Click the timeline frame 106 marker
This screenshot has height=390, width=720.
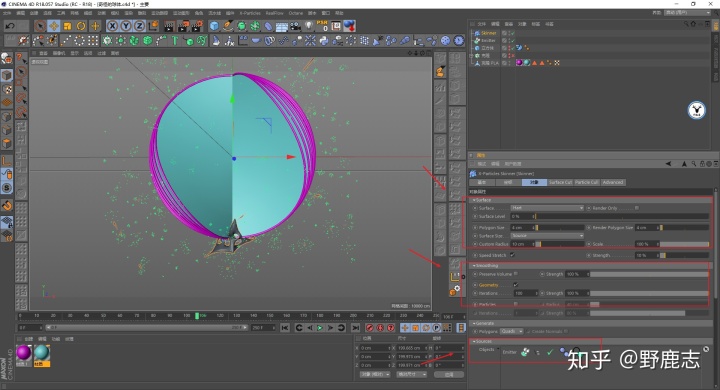[198, 316]
